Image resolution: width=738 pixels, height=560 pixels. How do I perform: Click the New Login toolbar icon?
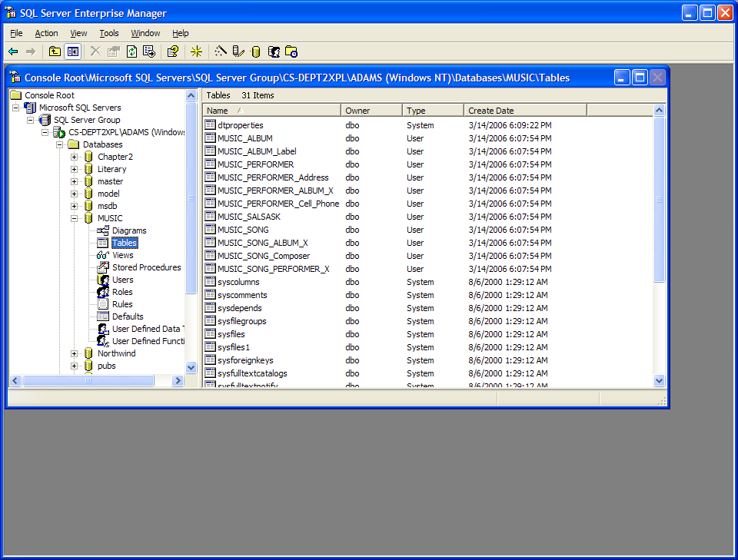point(274,51)
